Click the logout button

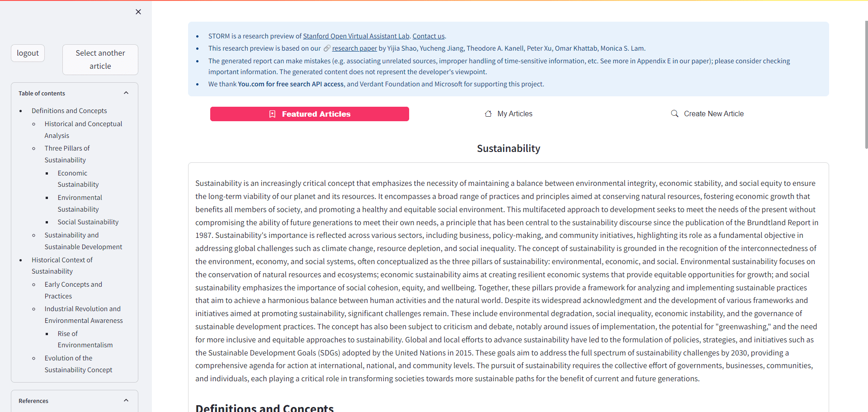tap(28, 53)
